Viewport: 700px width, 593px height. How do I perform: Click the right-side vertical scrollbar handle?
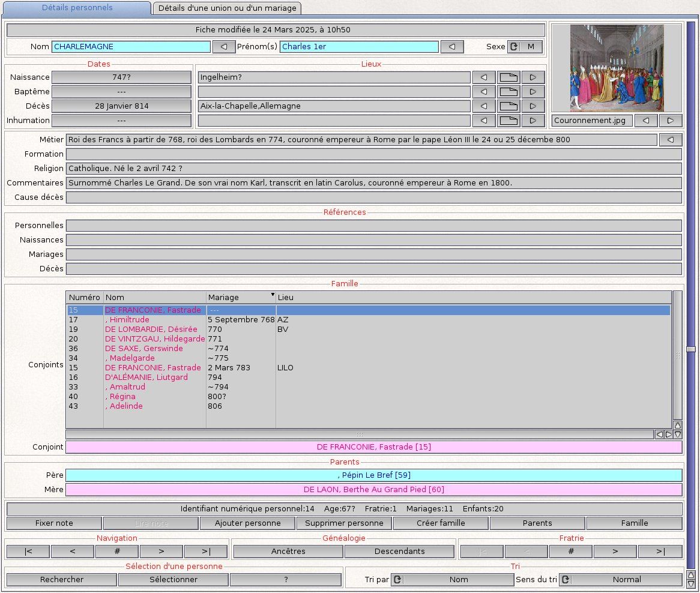coord(691,349)
